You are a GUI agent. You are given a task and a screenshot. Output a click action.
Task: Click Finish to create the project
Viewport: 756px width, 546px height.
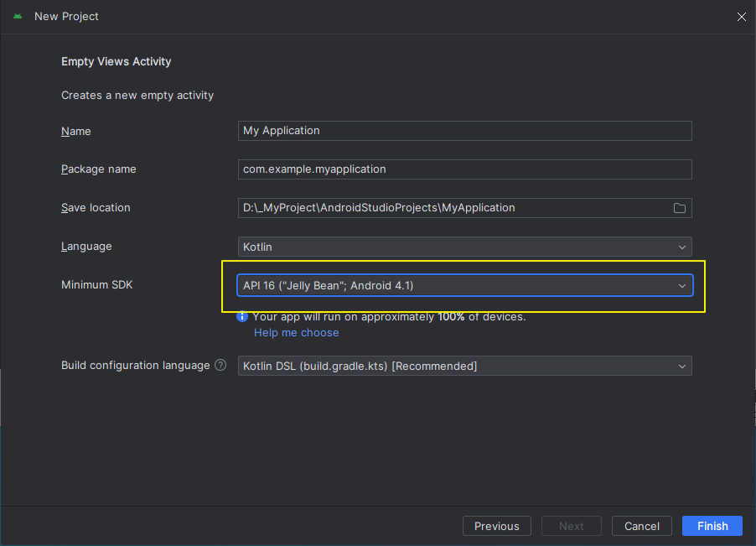[712, 526]
